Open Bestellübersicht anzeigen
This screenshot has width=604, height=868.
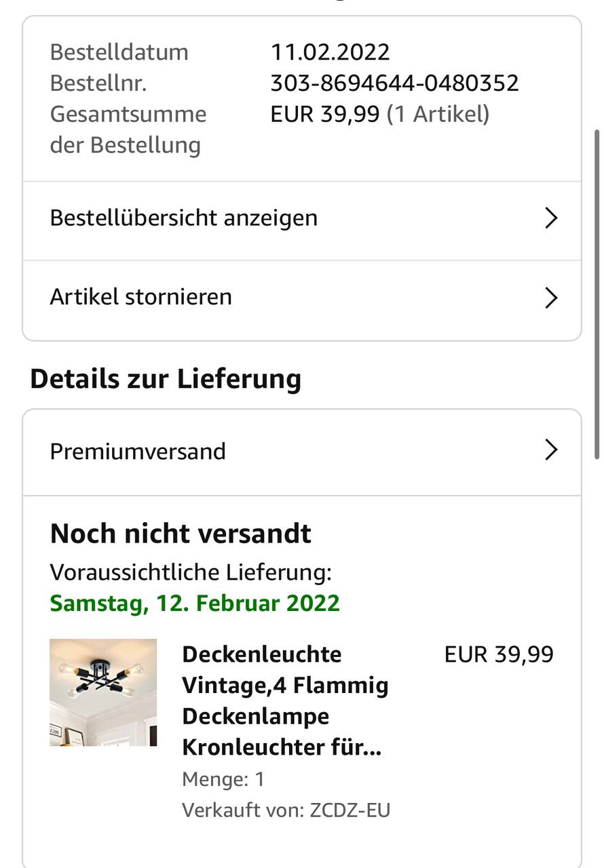[184, 218]
